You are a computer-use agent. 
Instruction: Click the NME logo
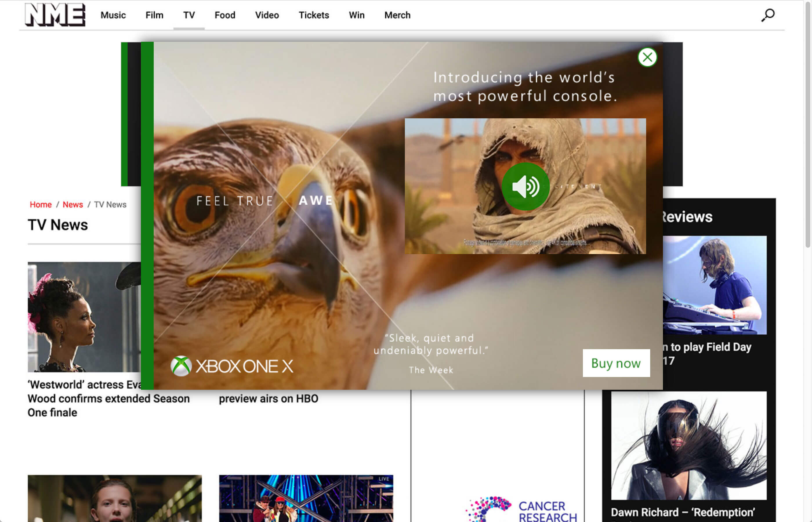pos(55,14)
